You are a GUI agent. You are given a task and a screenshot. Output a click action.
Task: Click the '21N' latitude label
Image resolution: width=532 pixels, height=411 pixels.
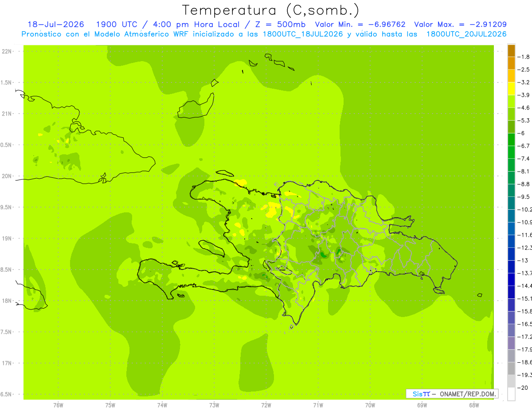[7, 114]
